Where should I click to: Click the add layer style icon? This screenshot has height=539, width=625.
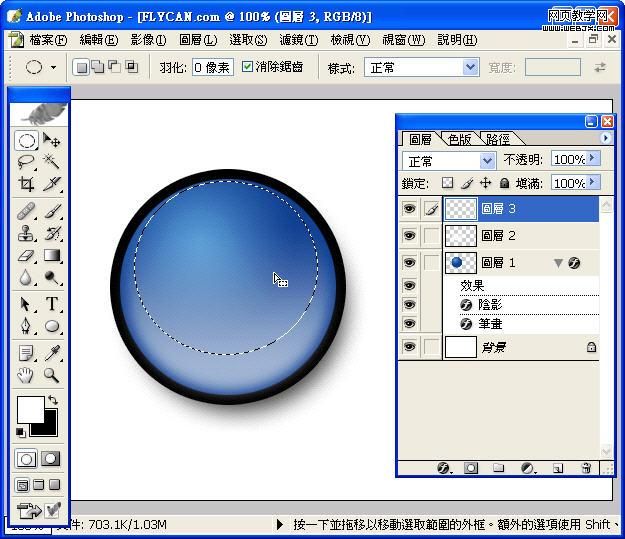[445, 468]
